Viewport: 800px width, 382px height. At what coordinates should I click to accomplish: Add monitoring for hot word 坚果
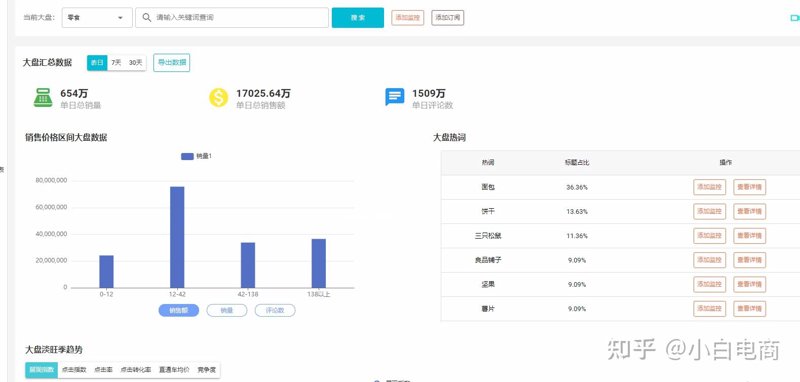[709, 284]
